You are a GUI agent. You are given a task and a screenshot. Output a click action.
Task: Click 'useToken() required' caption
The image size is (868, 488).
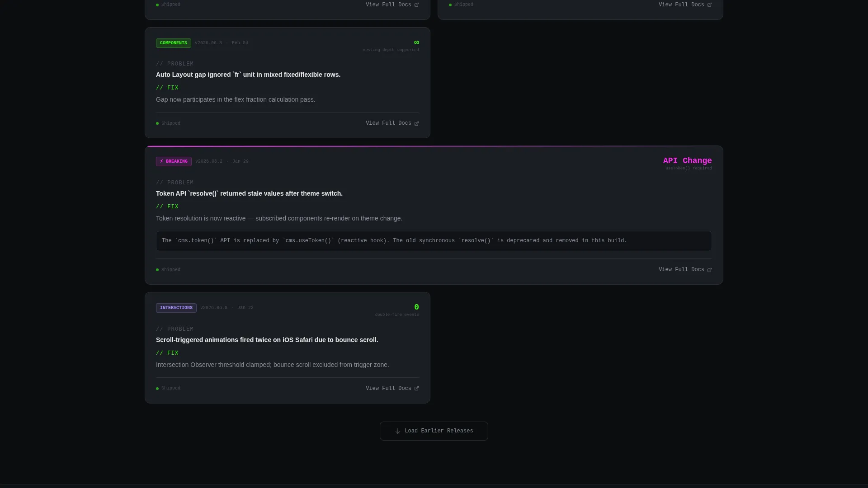(689, 169)
